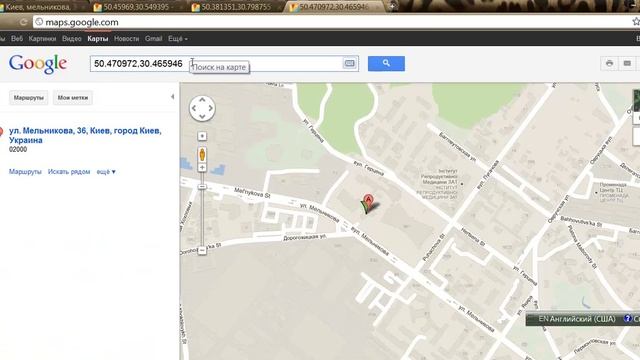Image resolution: width=640 pixels, height=360 pixels.
Task: Click the blue map search button
Action: (x=386, y=64)
